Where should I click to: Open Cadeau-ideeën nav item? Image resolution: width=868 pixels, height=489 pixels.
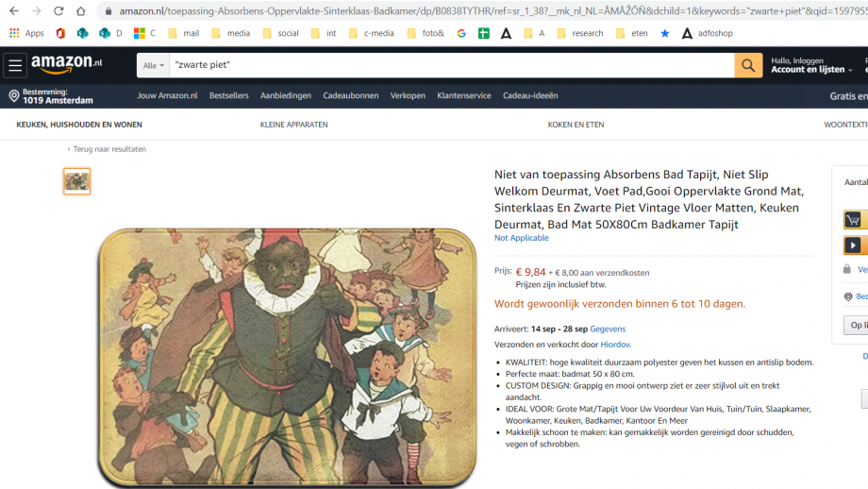point(530,95)
